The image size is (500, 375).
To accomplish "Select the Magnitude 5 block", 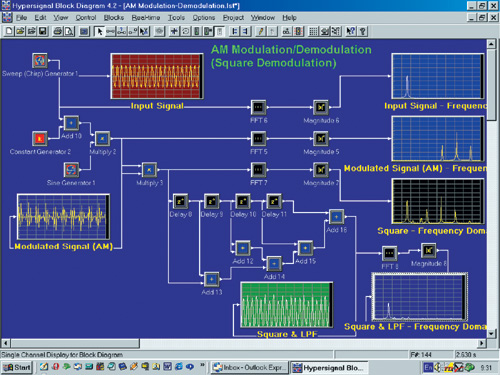I will click(321, 138).
